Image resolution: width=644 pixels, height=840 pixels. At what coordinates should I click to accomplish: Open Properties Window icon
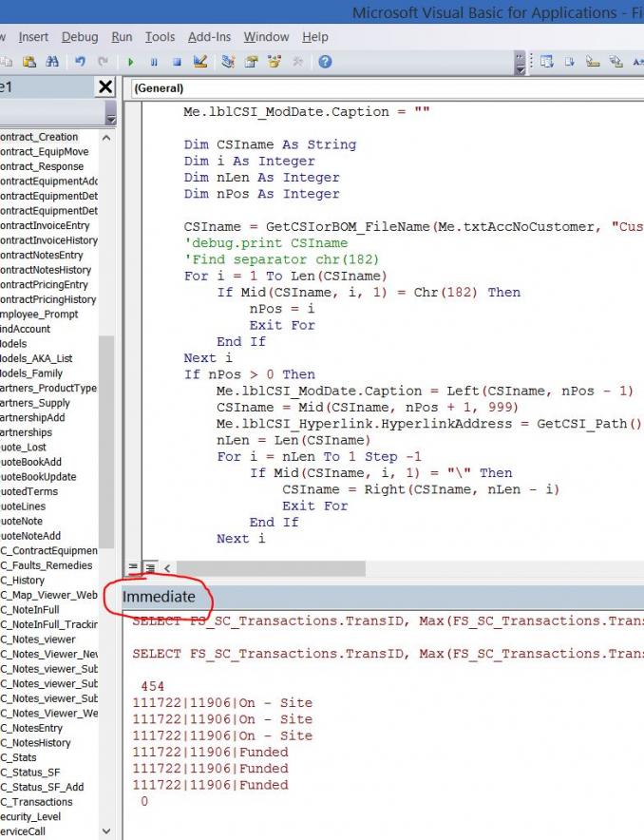tap(251, 62)
